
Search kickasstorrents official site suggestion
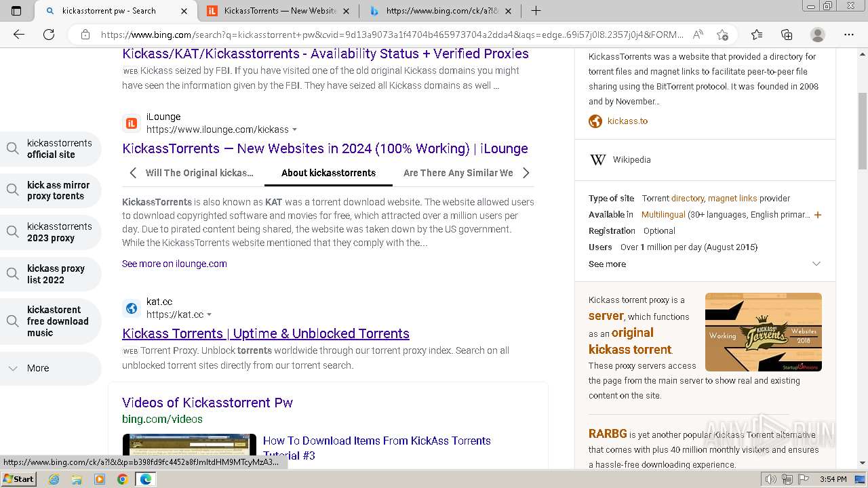coord(50,148)
